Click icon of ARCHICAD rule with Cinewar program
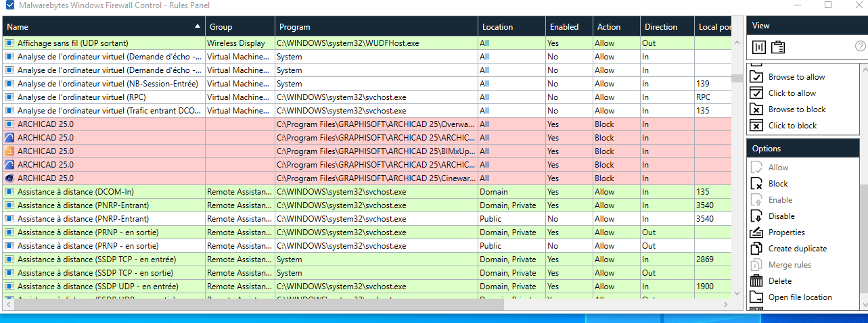Screen dimensions: 868x323 pos(9,178)
